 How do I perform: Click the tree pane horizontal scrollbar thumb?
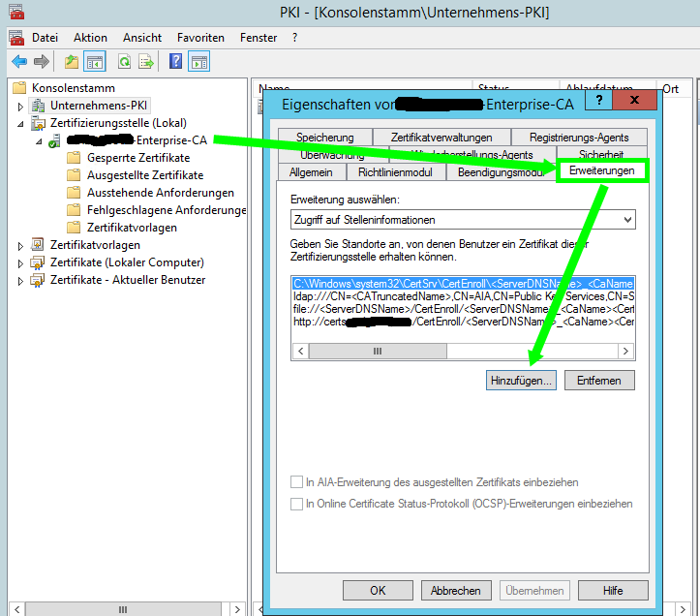point(123,609)
